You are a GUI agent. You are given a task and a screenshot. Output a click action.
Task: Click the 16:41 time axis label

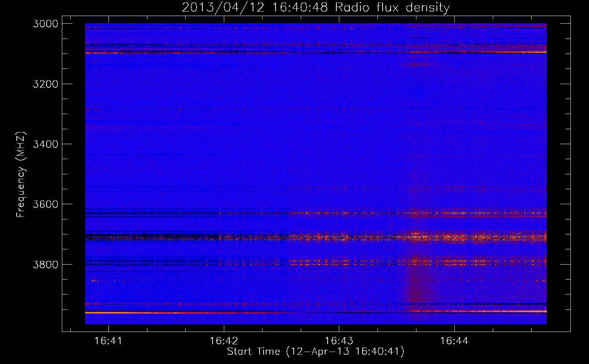point(108,341)
